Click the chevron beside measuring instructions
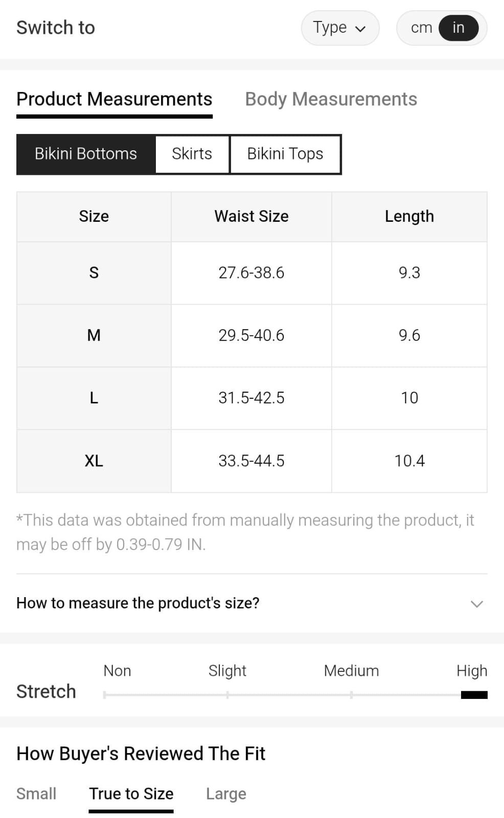 [476, 604]
